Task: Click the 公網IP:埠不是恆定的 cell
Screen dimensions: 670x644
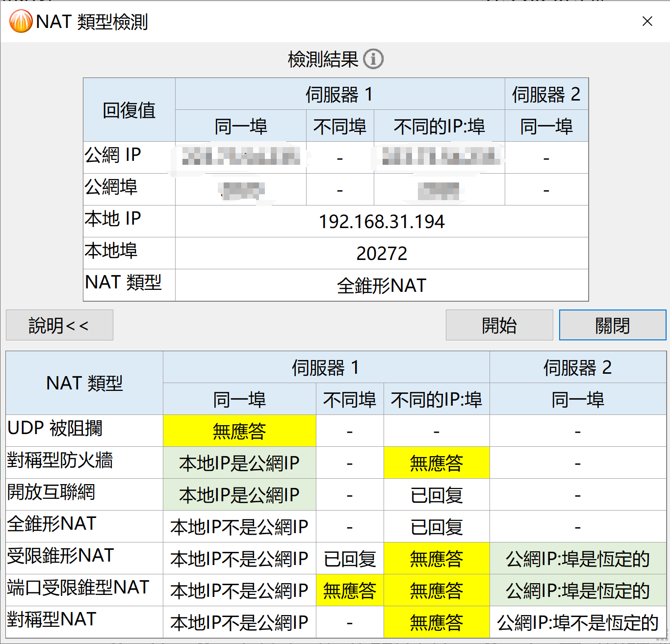Action: coord(577,622)
